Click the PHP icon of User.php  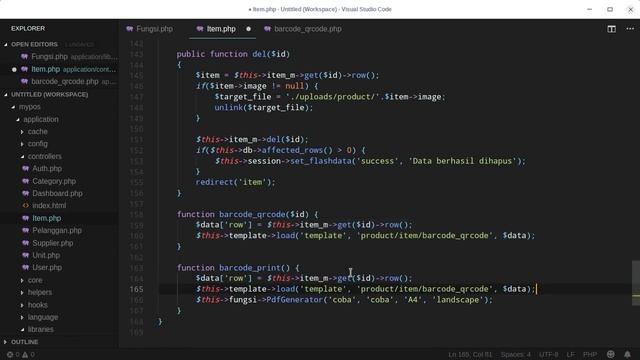(26, 268)
